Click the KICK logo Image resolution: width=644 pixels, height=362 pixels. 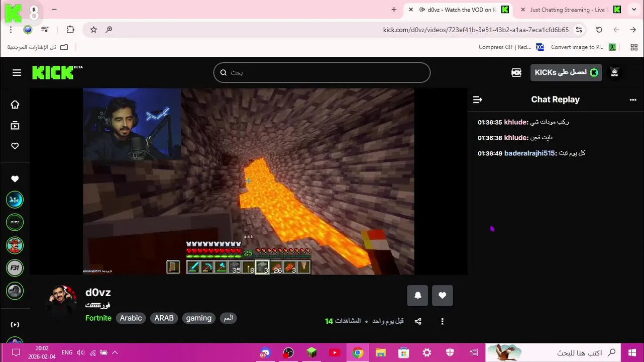pyautogui.click(x=54, y=73)
